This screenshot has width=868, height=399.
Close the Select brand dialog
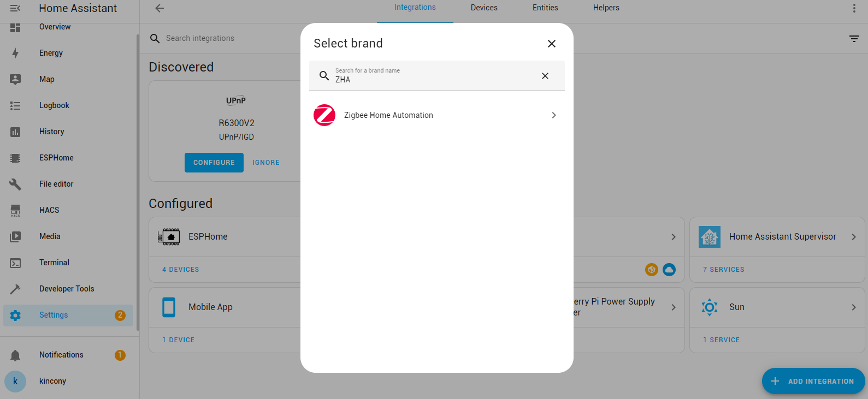[x=551, y=44]
